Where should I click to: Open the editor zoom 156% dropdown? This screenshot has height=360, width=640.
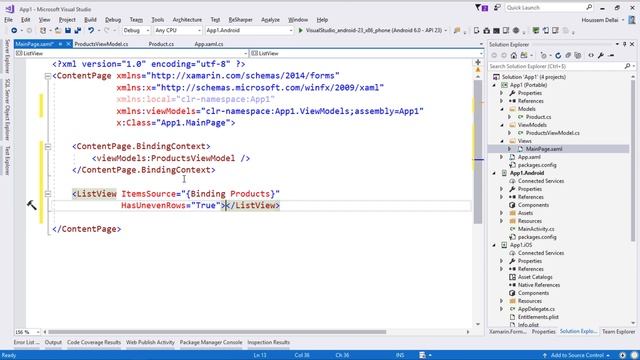tap(27, 332)
